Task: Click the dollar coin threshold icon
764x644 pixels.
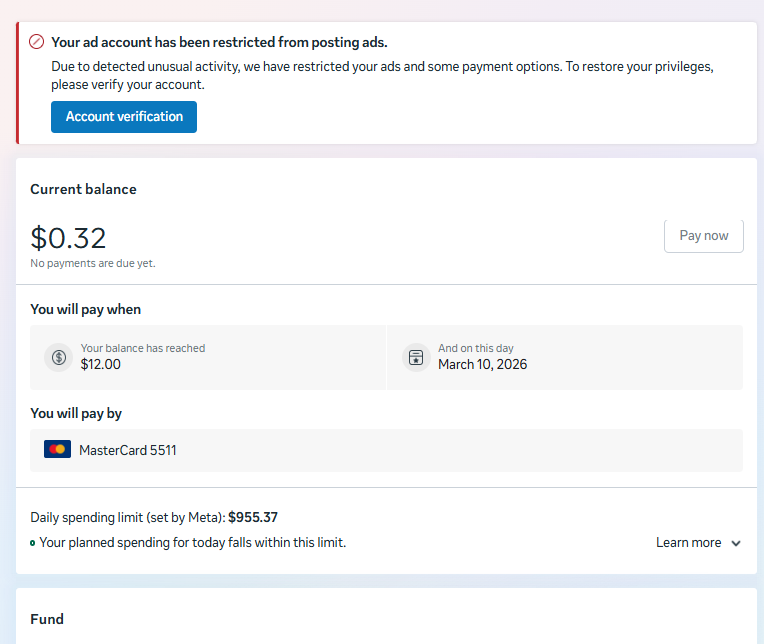Action: [x=59, y=358]
